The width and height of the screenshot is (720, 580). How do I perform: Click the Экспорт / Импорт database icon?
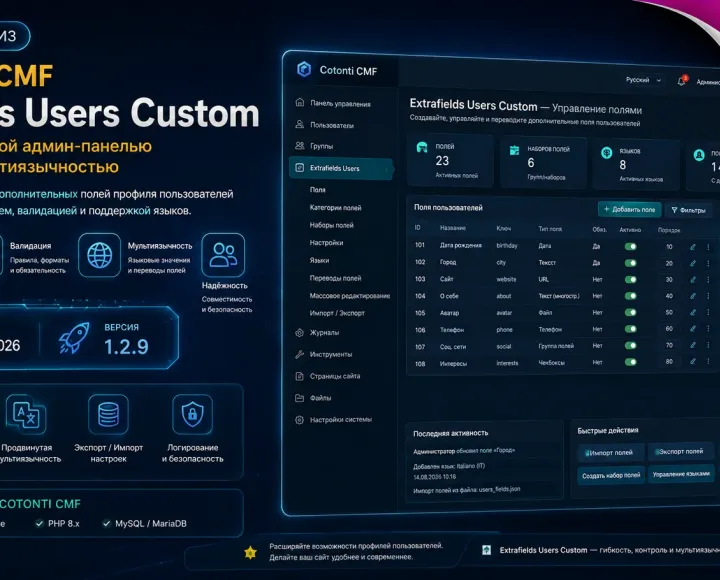point(108,414)
